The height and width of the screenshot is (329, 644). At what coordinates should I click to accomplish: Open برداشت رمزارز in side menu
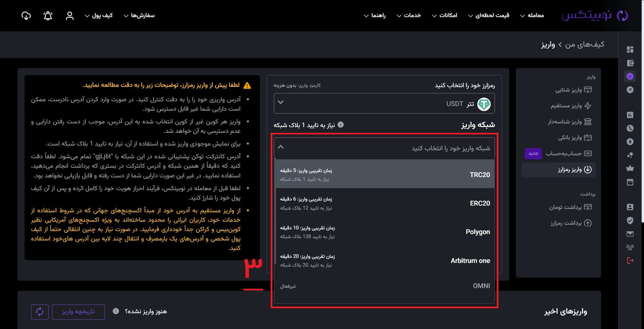[x=571, y=223]
